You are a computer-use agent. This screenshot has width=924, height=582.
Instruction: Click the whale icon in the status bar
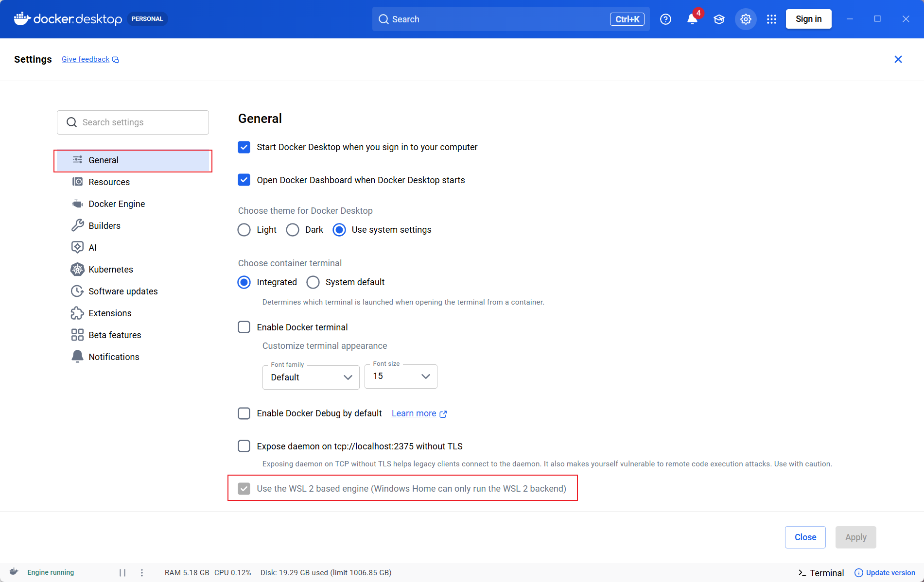[14, 572]
